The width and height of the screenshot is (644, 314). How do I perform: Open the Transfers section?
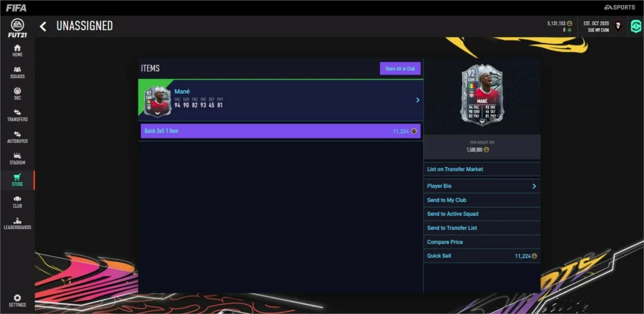pos(17,115)
